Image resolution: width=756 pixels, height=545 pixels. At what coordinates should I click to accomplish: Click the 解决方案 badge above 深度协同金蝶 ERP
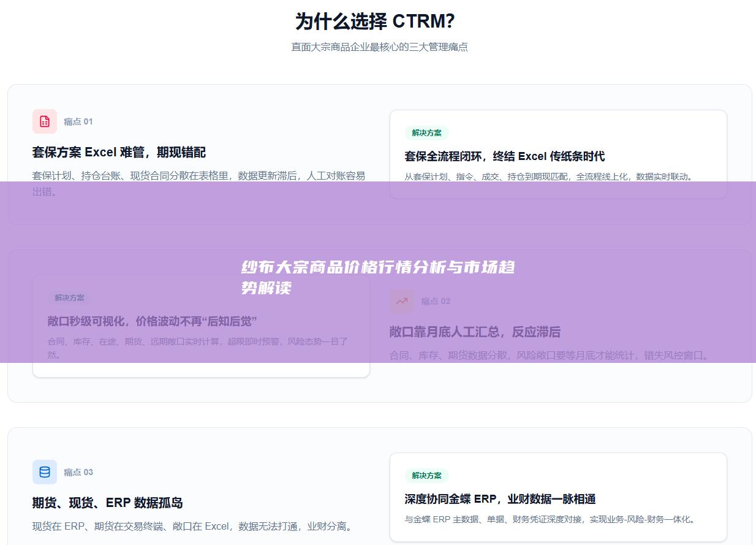(x=427, y=476)
